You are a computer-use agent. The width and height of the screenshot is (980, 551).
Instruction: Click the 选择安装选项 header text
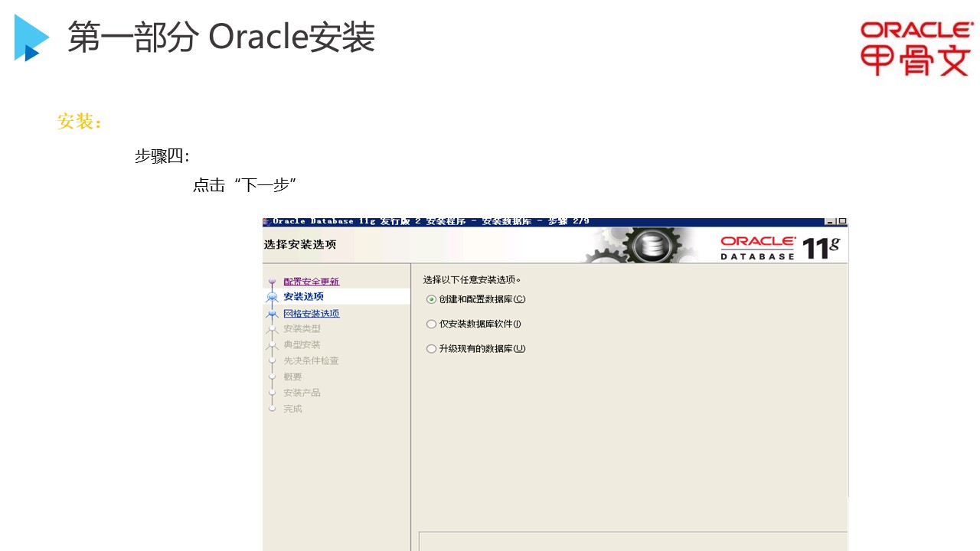[300, 245]
